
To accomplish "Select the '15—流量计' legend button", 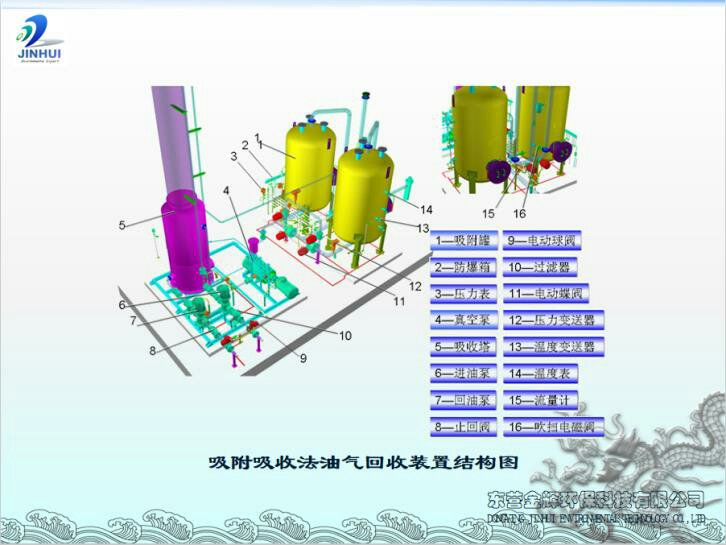I will click(539, 400).
